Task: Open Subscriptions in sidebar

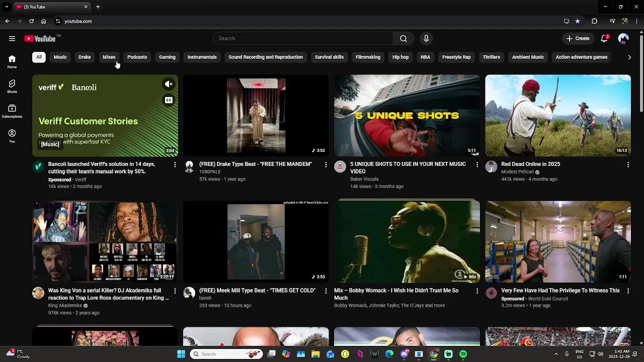Action: (x=12, y=111)
